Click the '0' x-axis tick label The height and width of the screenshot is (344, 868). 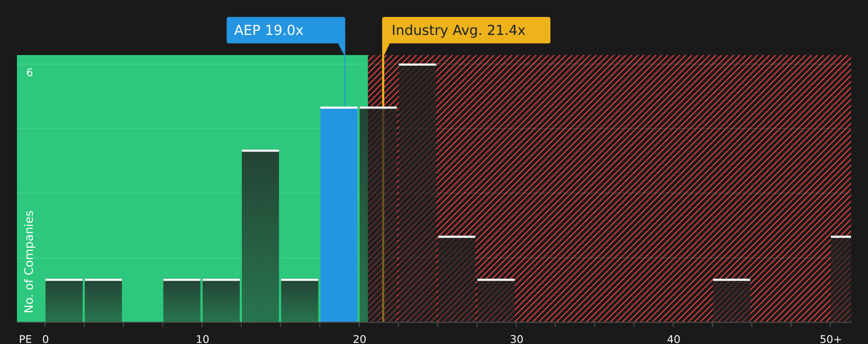pos(46,339)
